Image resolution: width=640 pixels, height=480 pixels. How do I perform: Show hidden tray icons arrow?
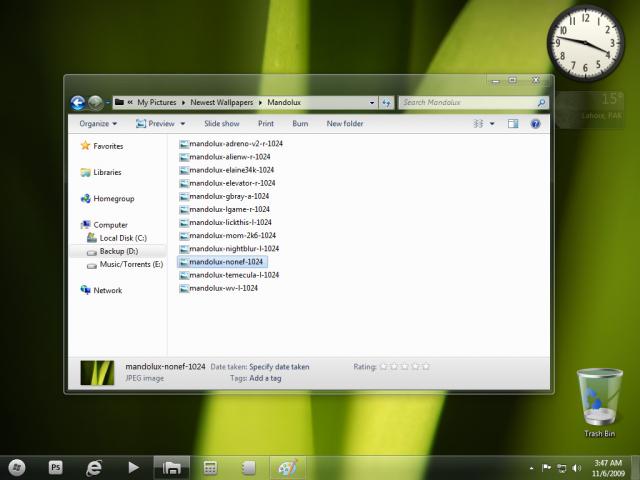(x=531, y=468)
